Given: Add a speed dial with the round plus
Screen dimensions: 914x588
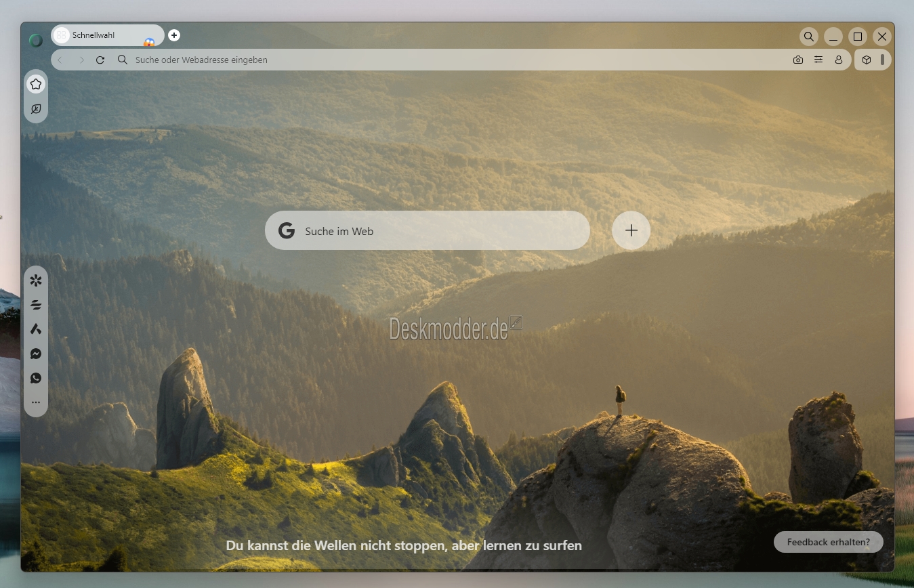Looking at the screenshot, I should [x=631, y=230].
